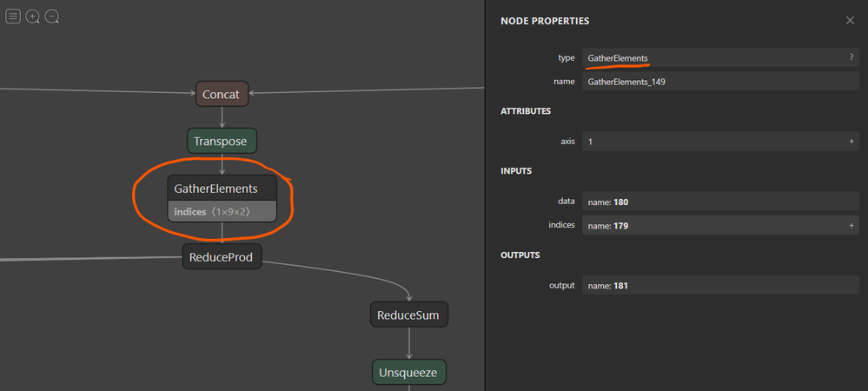
Task: Open type documentation question mark
Action: [x=851, y=58]
